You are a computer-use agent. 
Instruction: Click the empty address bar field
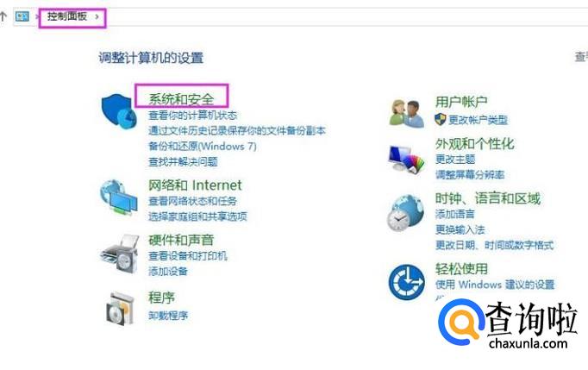(x=345, y=17)
